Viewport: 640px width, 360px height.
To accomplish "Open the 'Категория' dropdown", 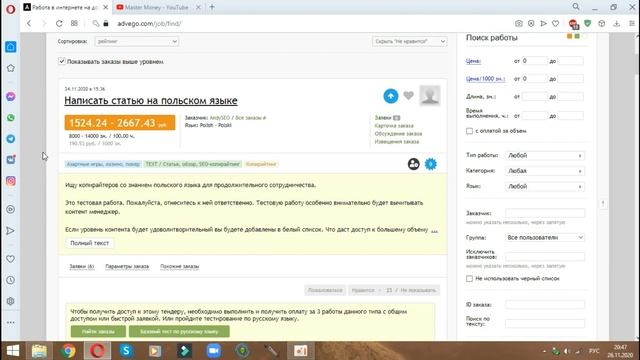I will [x=544, y=171].
